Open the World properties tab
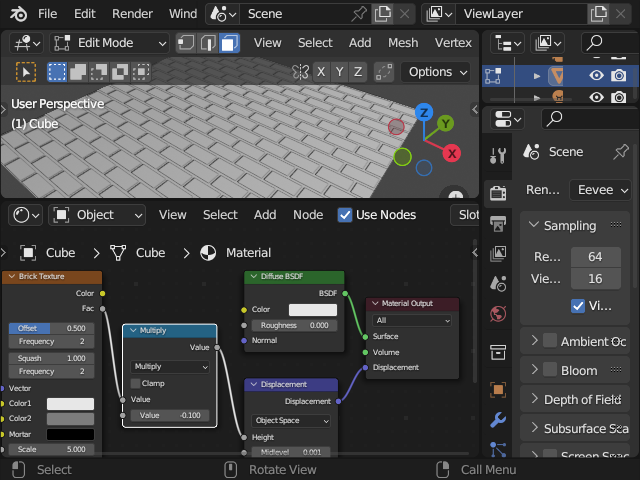The image size is (640, 480). point(498,313)
